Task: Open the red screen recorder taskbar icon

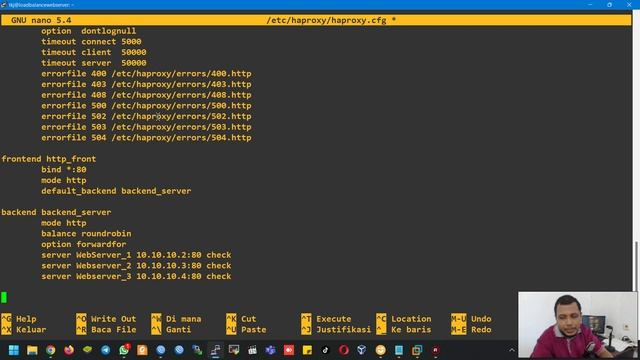Action: (289, 350)
